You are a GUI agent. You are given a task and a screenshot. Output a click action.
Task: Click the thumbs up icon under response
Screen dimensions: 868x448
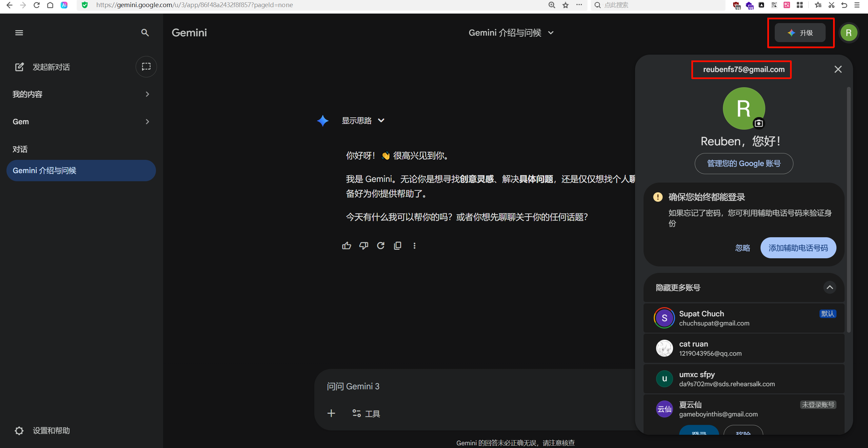coord(347,245)
